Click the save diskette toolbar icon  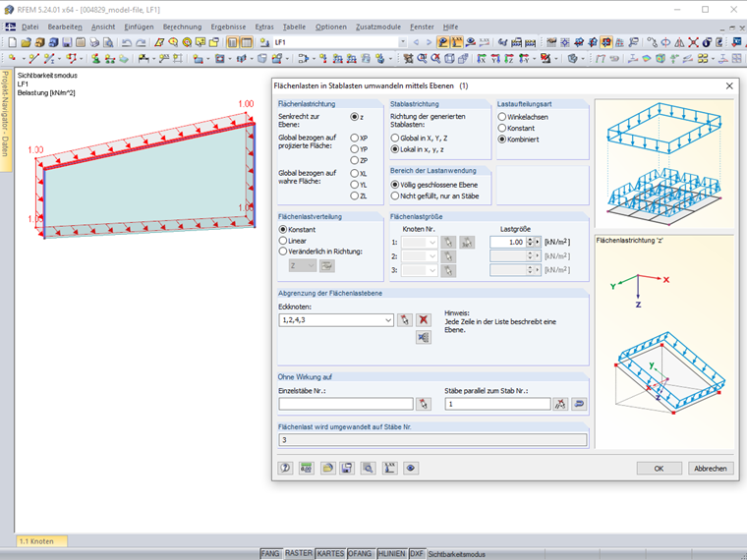click(67, 43)
